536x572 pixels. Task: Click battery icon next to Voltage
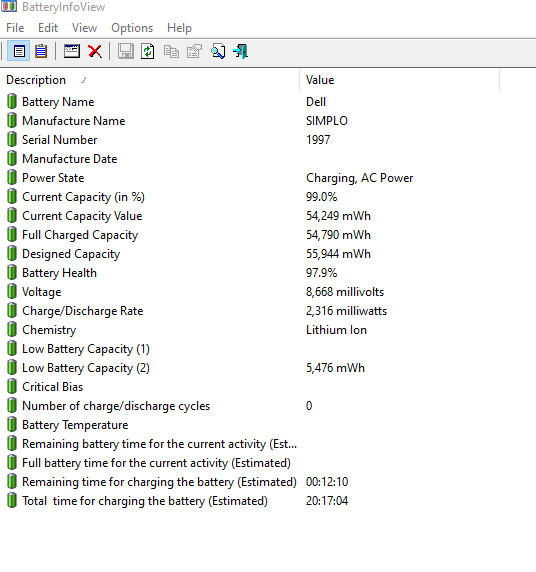point(12,291)
